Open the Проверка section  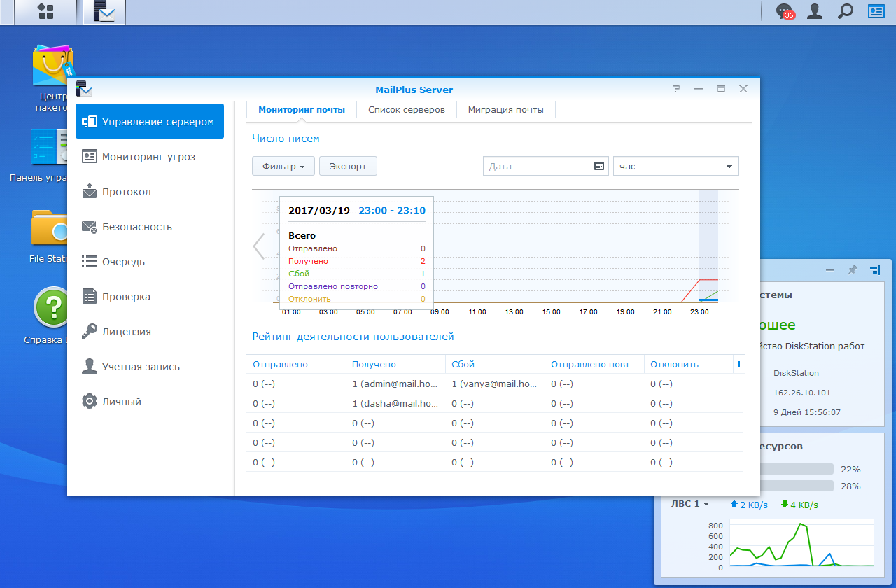[x=150, y=297]
